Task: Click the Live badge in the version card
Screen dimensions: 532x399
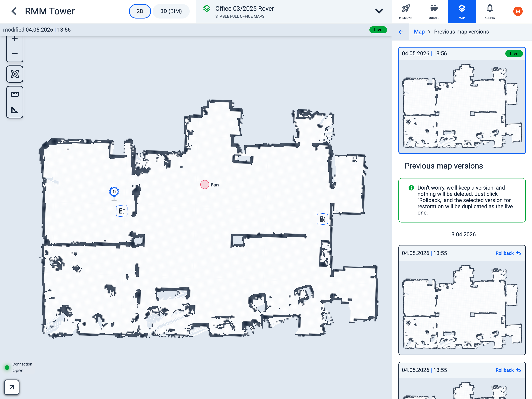Action: [514, 53]
